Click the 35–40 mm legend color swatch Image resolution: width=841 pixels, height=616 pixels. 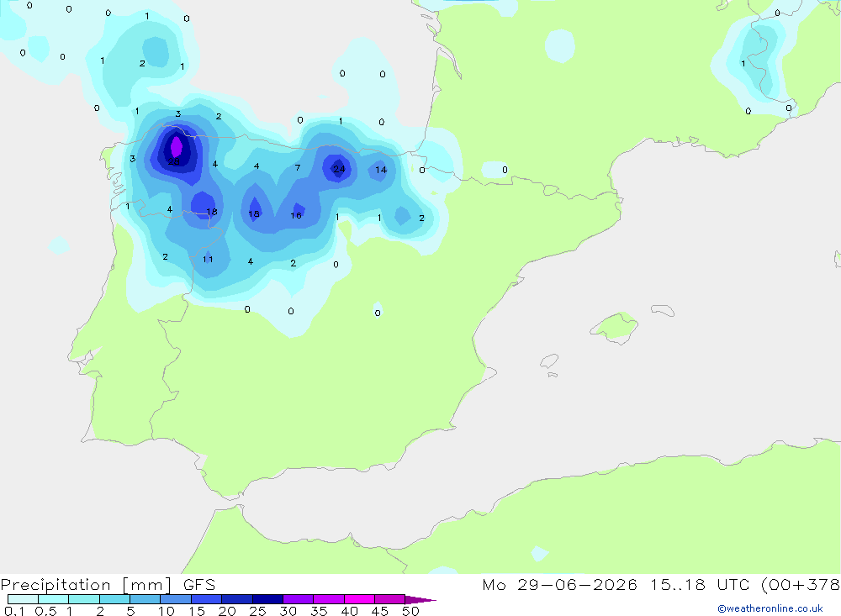coord(328,599)
